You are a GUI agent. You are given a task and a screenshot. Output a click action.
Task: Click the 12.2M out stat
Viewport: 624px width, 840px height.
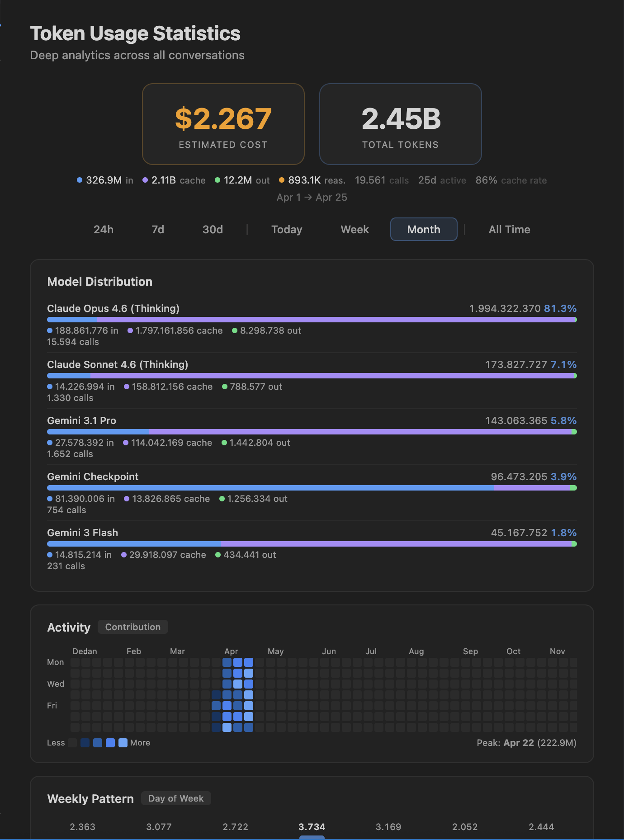[242, 180]
